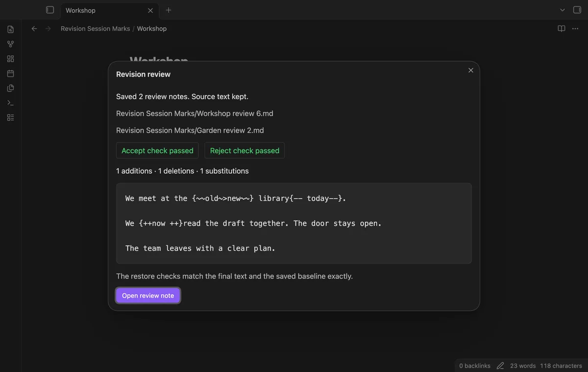This screenshot has width=588, height=372.
Task: Click the insert template ribbon icon
Action: pos(10,88)
